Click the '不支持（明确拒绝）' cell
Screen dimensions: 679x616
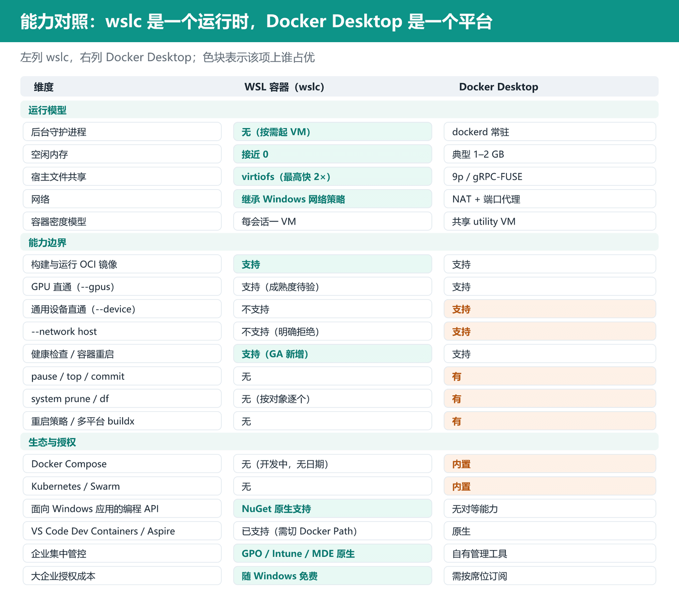(333, 331)
